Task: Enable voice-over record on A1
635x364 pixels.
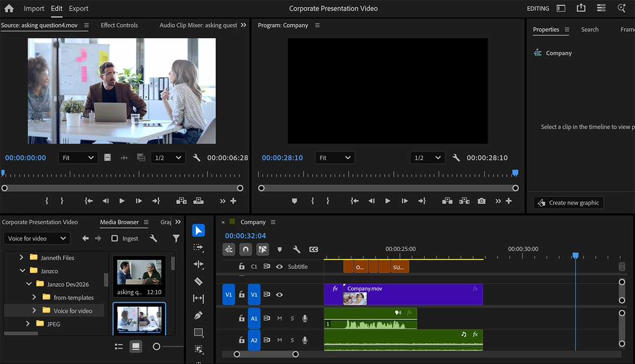Action: 305,319
